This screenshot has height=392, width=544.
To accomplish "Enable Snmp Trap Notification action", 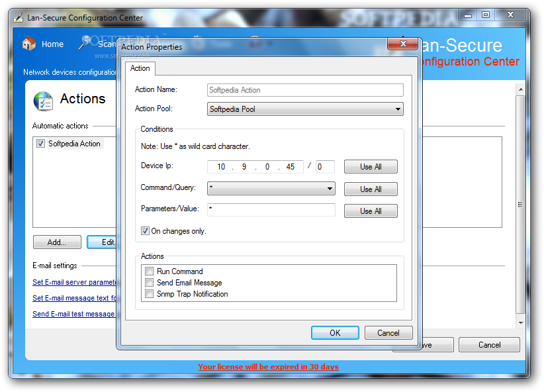I will pos(149,294).
